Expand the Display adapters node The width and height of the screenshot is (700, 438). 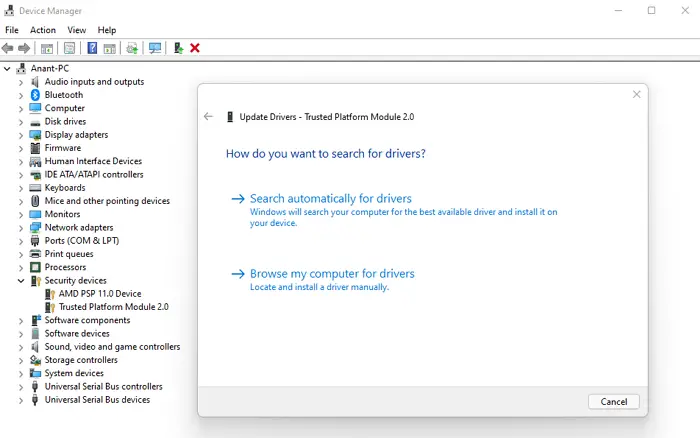point(21,135)
